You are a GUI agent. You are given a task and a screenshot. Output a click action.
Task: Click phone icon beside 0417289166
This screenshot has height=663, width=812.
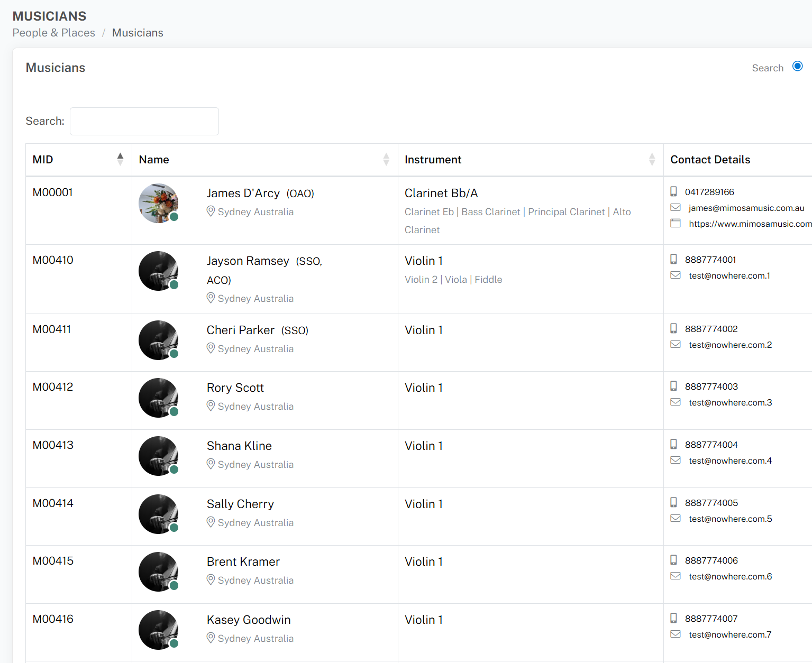coord(673,191)
